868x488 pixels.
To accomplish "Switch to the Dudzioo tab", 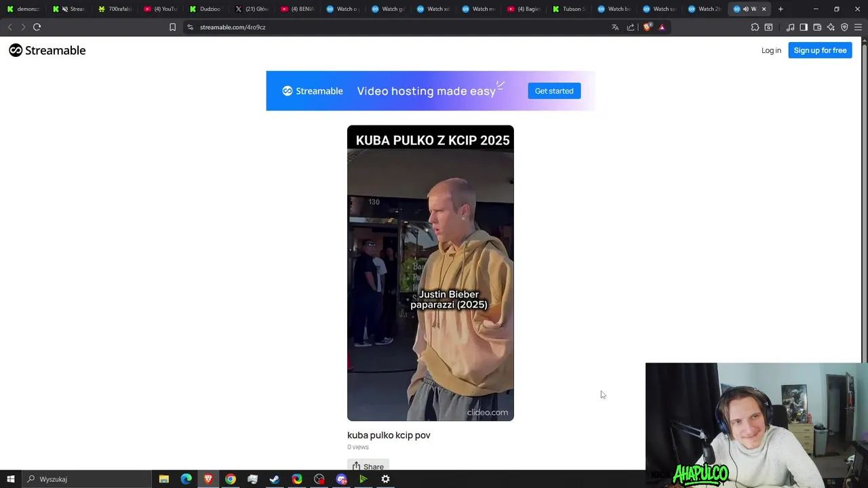I will 205,9.
